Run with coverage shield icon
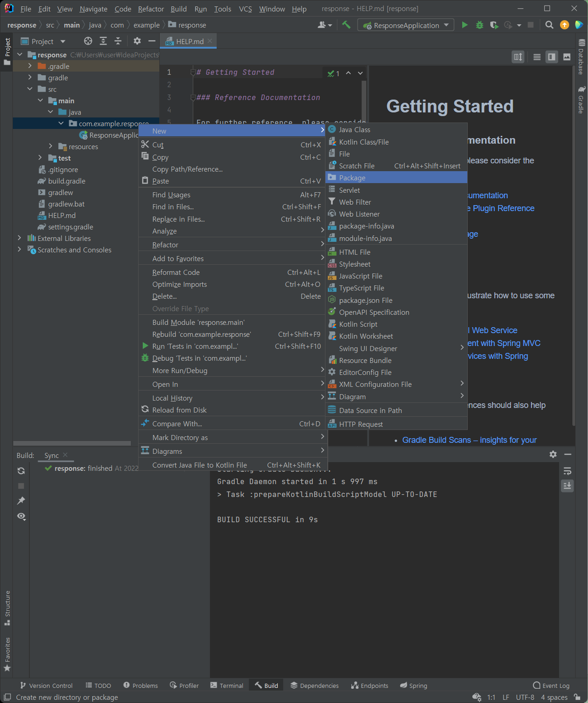588x703 pixels. coord(494,25)
